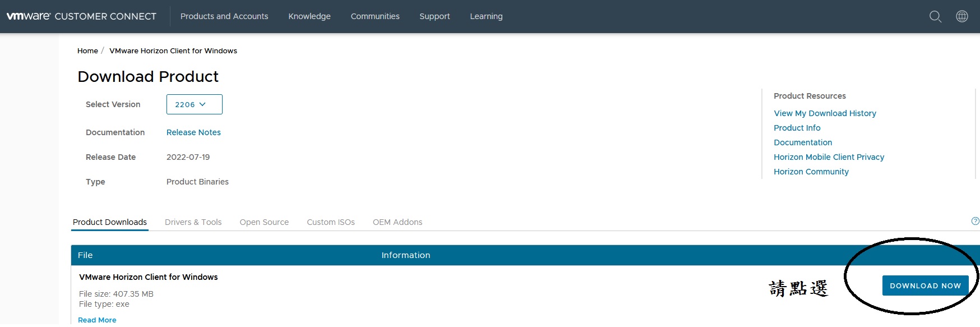The image size is (980, 327).
Task: Click the Select Version label
Action: click(113, 104)
